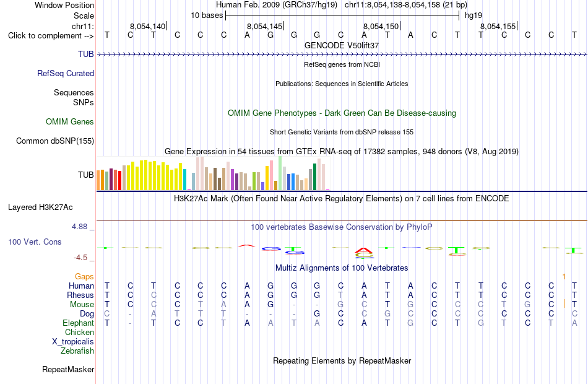Click the dark green GTEx expression bar

pos(315,177)
